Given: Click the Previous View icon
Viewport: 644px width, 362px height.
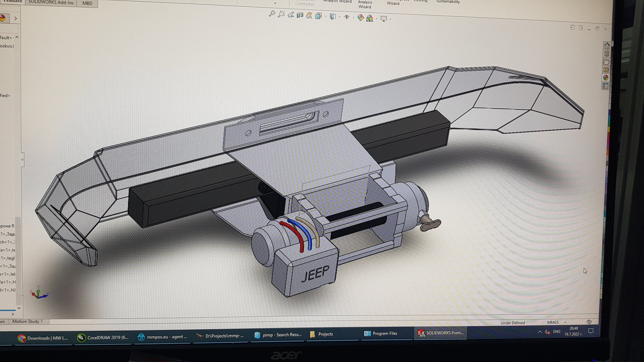Looking at the screenshot, I should 291,15.
